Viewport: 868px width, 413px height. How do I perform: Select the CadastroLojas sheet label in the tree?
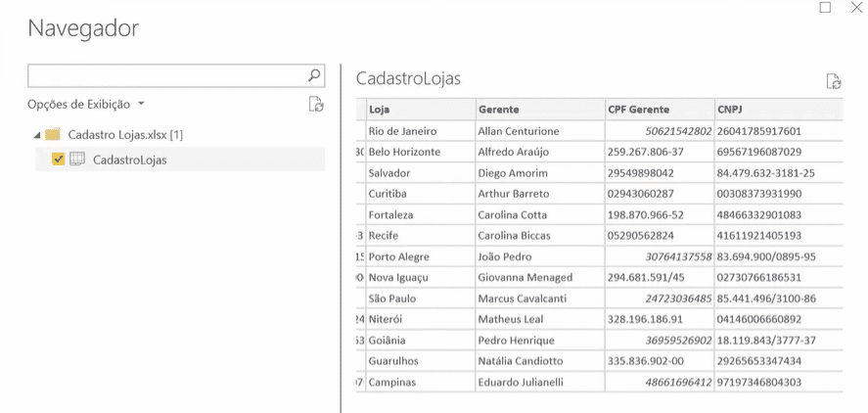pos(129,161)
